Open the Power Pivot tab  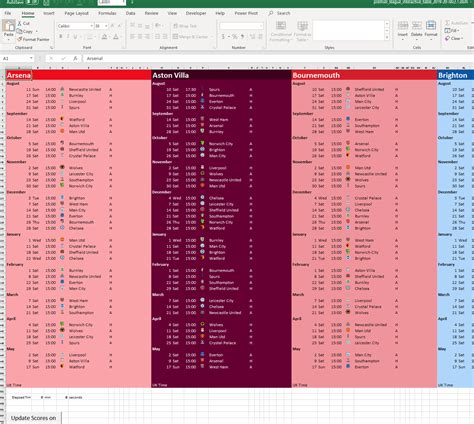click(x=246, y=13)
